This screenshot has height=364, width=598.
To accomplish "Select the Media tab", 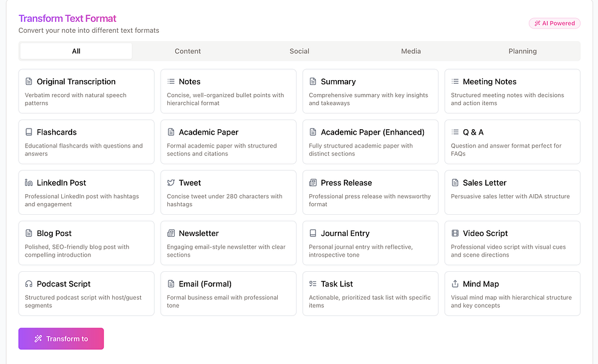I will [411, 52].
